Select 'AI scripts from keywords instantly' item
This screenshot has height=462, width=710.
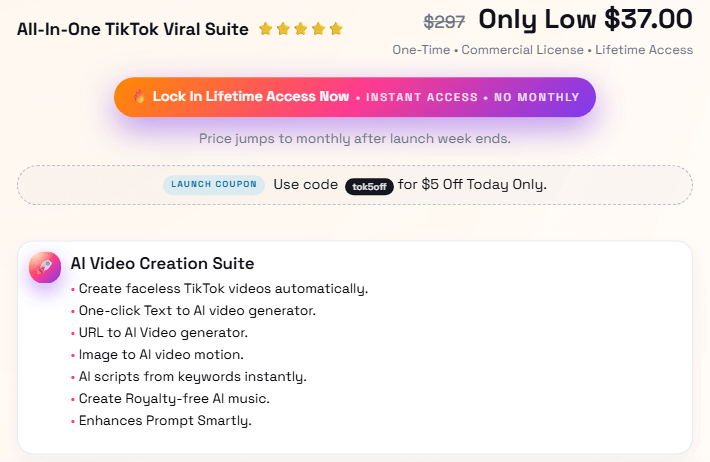coord(192,377)
